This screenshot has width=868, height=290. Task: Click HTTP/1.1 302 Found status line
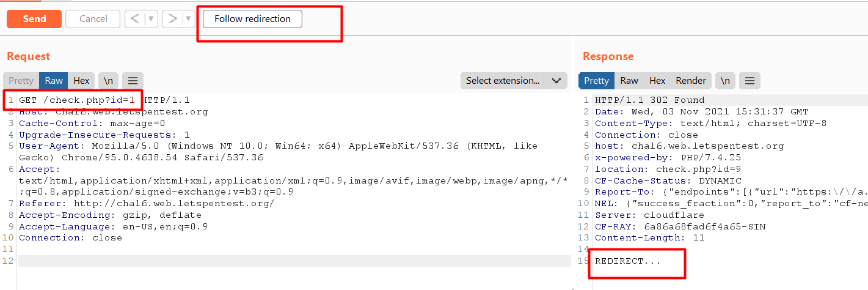coord(650,100)
